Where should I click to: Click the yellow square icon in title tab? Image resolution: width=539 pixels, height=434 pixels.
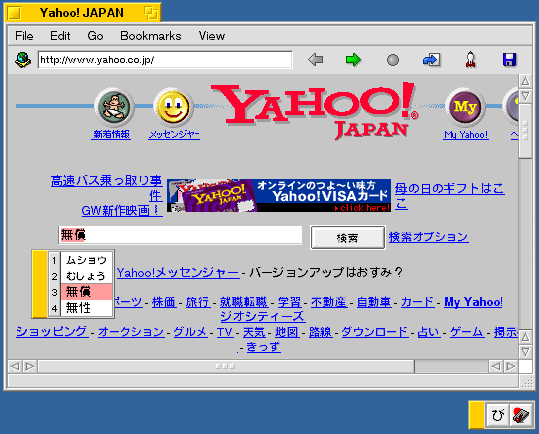click(x=14, y=13)
